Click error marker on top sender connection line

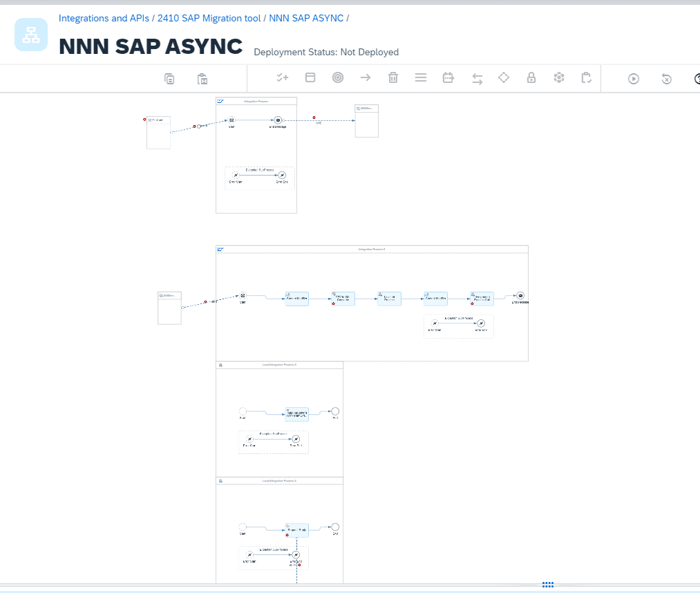194,126
